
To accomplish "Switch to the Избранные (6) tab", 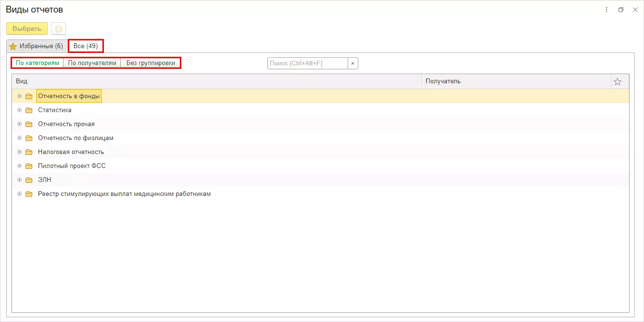I will click(x=37, y=46).
